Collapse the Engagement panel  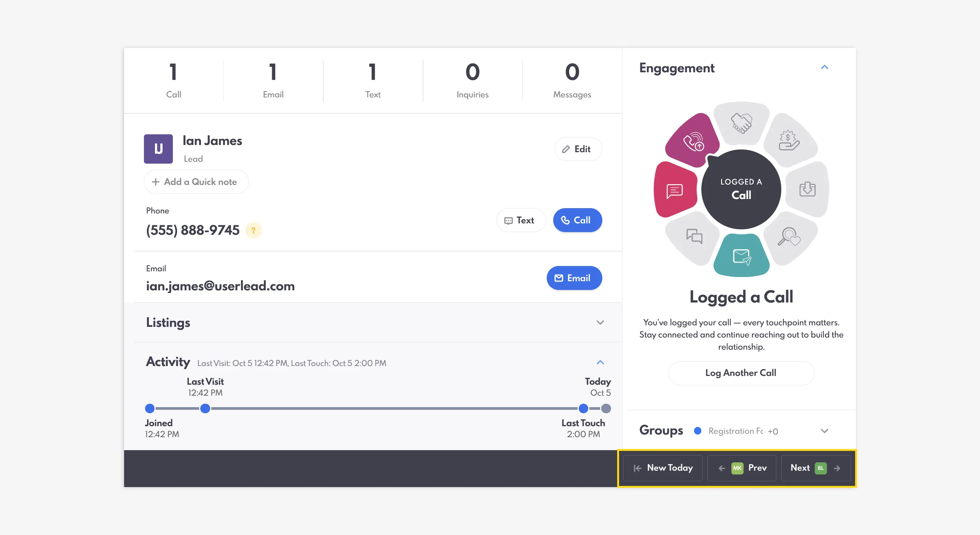824,67
